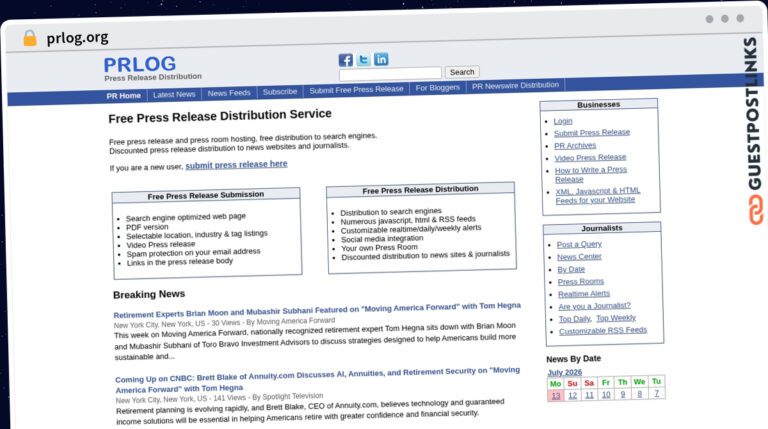The height and width of the screenshot is (429, 768).
Task: Open the Top Daily link
Action: pos(575,319)
